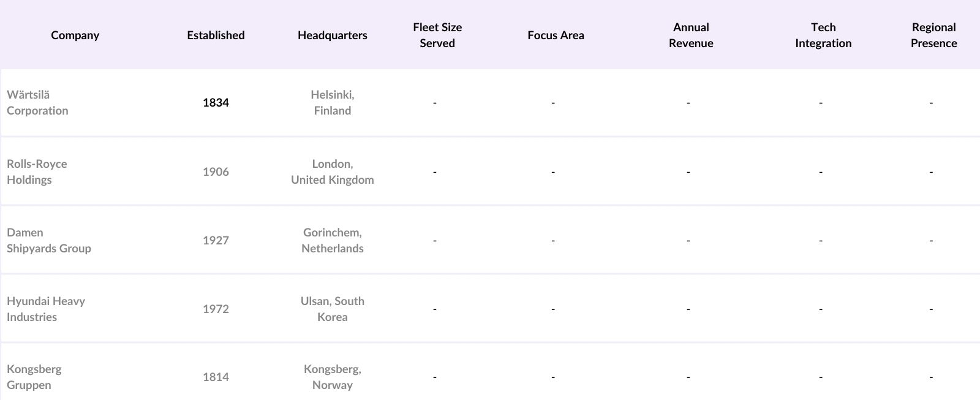
Task: Select the Focus Area column header
Action: click(556, 35)
